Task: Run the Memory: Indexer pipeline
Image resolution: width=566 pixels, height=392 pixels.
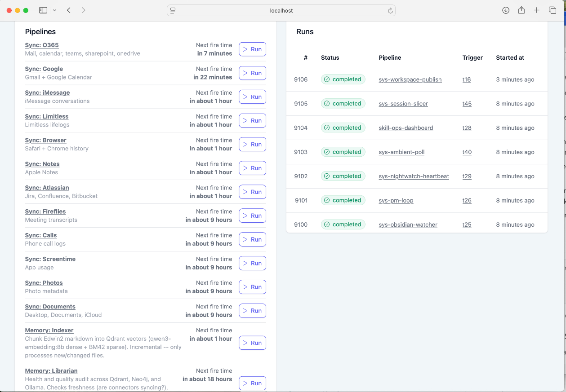Action: pyautogui.click(x=252, y=343)
